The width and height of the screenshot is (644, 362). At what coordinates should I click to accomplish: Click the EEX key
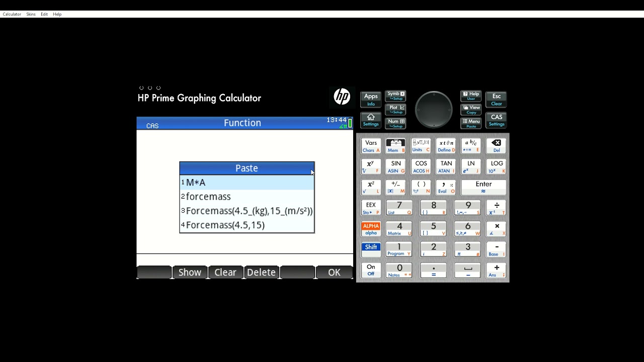tap(371, 208)
